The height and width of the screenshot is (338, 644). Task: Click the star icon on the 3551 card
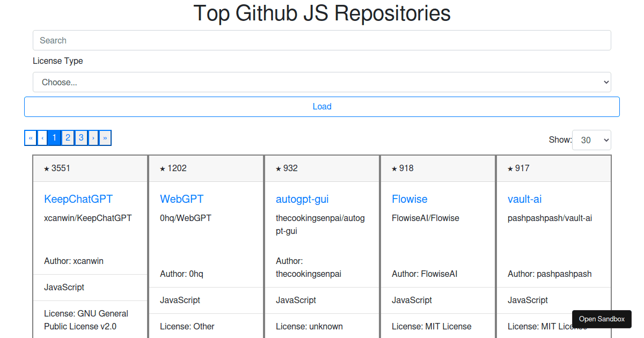pyautogui.click(x=47, y=169)
